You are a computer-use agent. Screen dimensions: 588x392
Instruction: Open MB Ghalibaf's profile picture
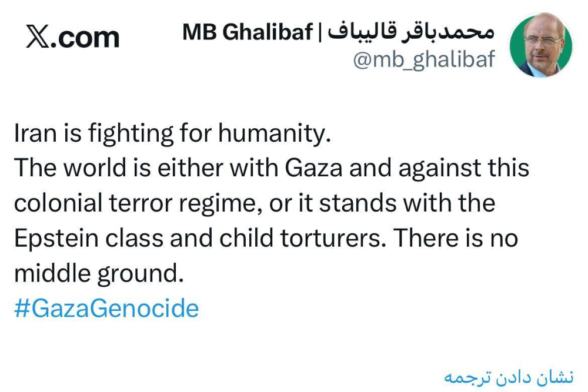coord(540,46)
